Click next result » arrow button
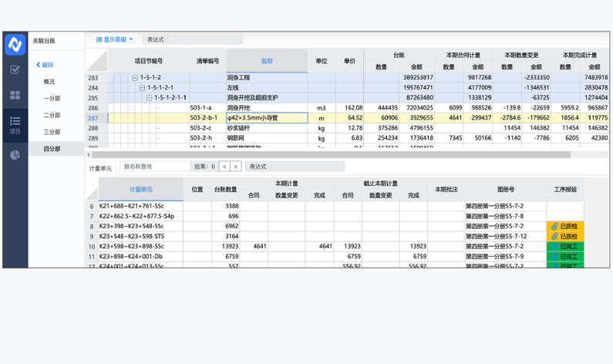The height and width of the screenshot is (364, 613). pos(236,167)
